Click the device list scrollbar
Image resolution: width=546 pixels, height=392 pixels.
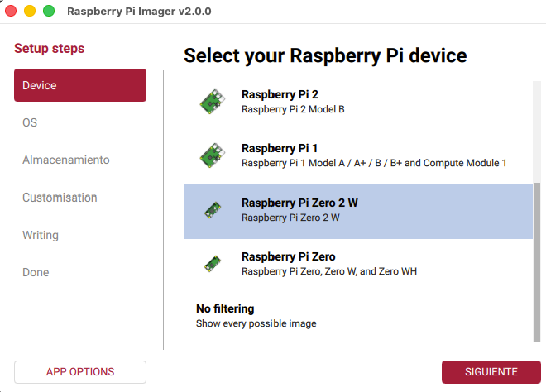tap(537, 261)
